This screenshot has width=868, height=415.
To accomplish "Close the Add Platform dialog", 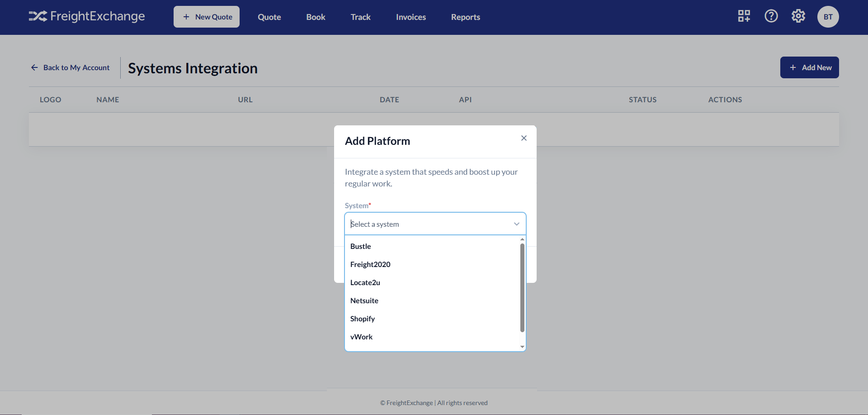I will pos(524,138).
